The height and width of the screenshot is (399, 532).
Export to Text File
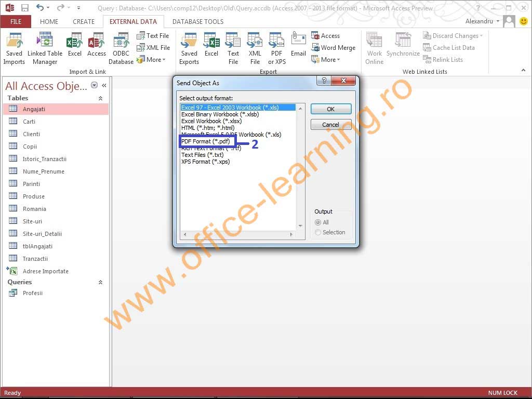pos(233,48)
